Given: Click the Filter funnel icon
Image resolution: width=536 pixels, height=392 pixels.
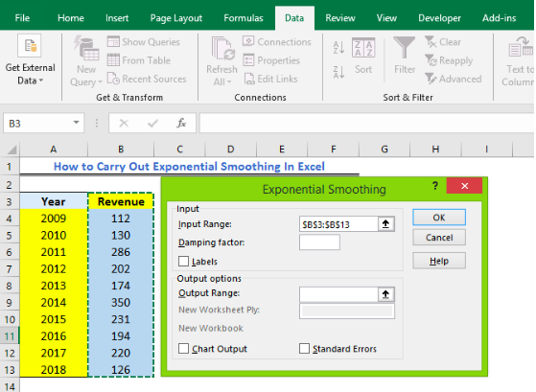Looking at the screenshot, I should click(404, 48).
